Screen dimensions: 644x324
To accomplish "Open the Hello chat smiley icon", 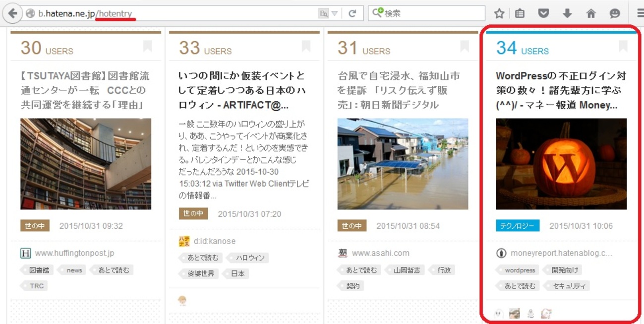I will (x=615, y=14).
